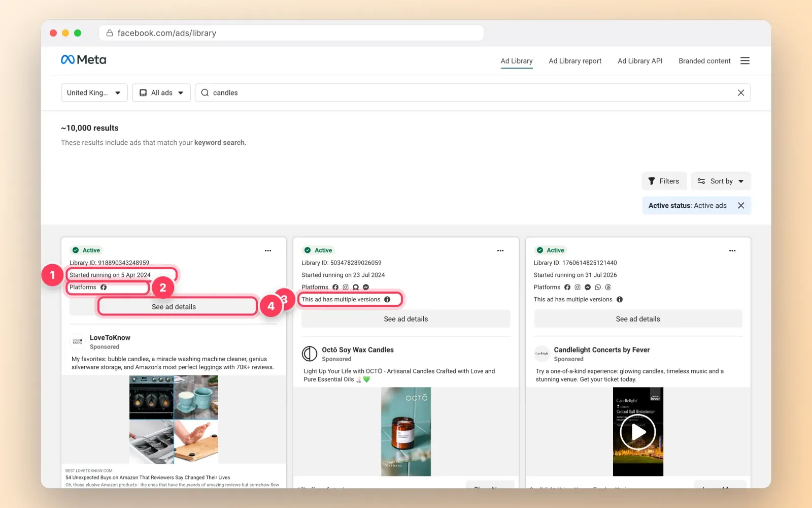Screen dimensions: 812x508
Task: Expand the Sort by dropdown
Action: (x=721, y=181)
